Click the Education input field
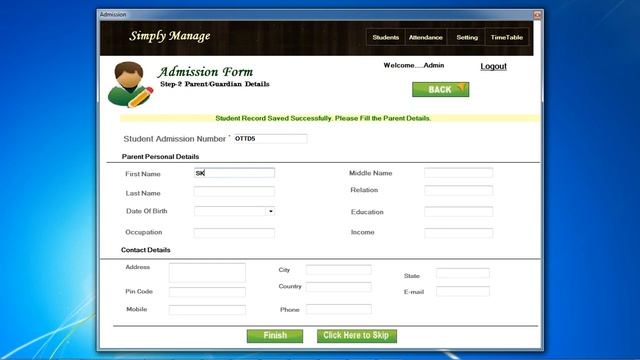The image size is (640, 360). 458,211
